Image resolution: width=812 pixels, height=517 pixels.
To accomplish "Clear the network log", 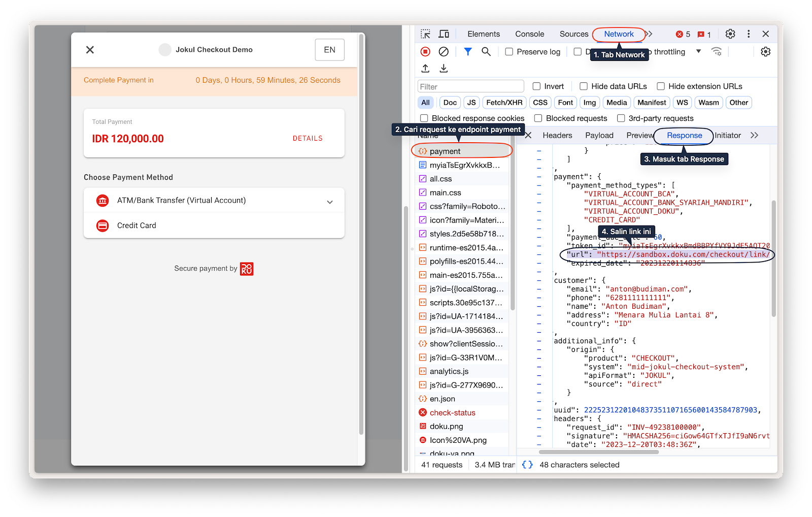I will [444, 52].
